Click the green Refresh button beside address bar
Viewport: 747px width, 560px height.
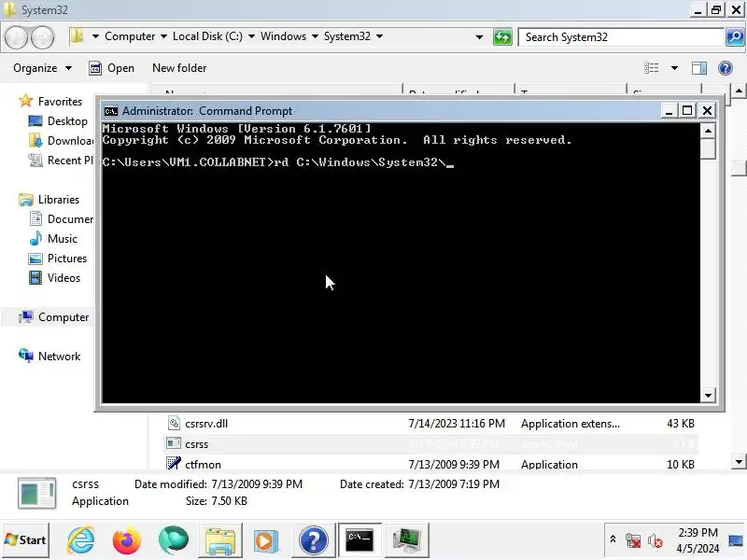tap(502, 37)
